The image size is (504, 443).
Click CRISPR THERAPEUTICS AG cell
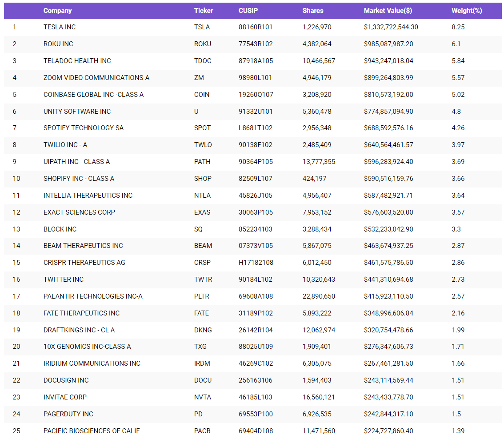pos(84,263)
